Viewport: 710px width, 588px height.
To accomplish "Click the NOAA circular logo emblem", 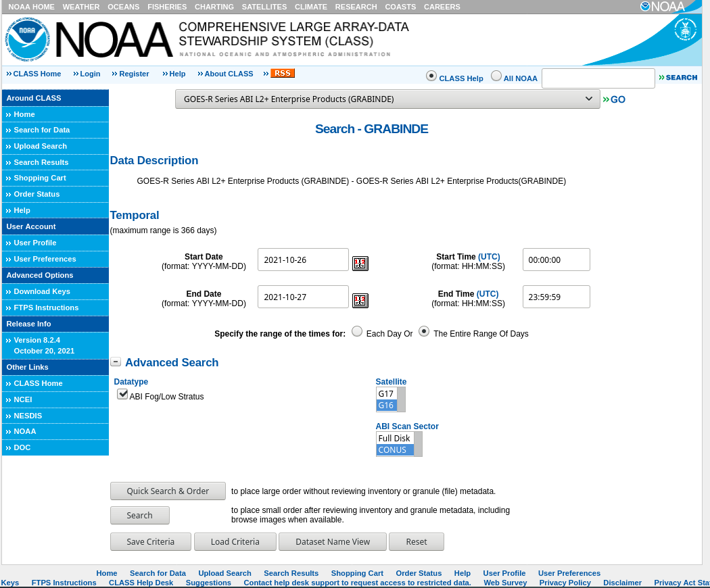I will click(27, 39).
